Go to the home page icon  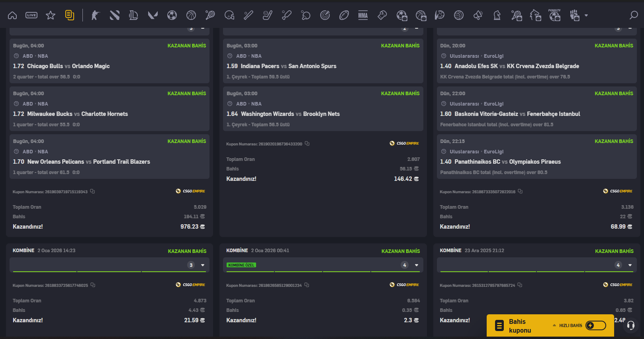pyautogui.click(x=12, y=16)
